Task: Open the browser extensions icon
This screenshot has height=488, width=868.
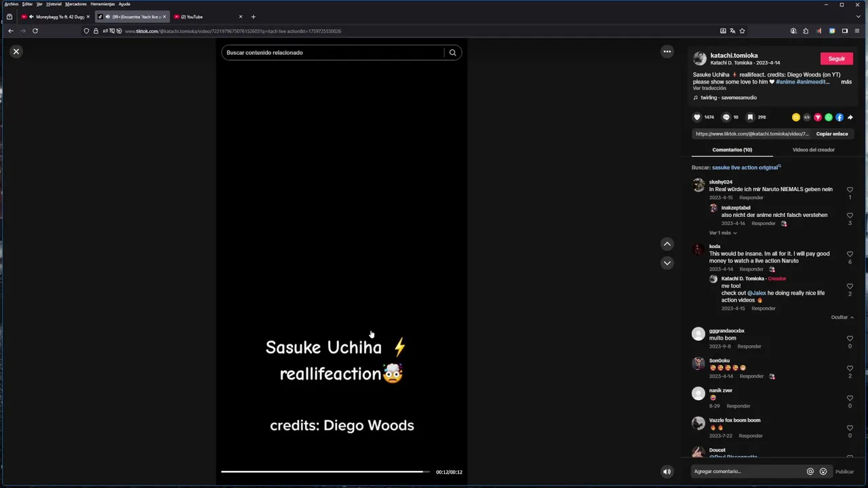Action: pos(806,31)
